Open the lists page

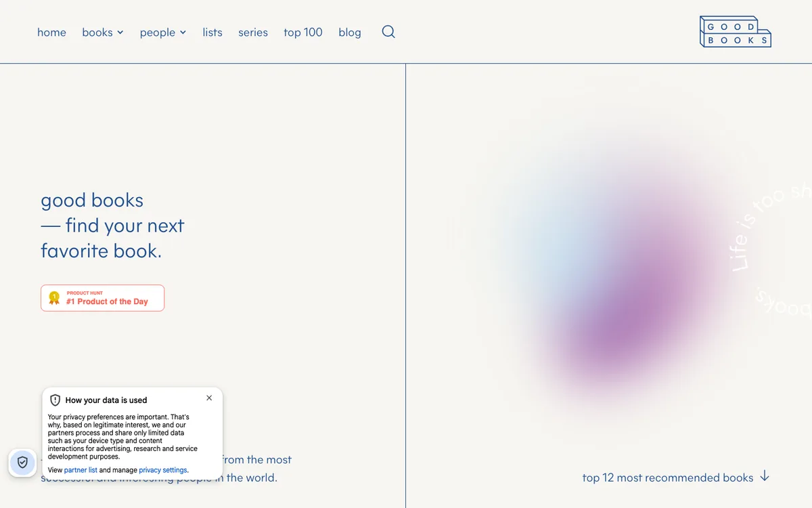(x=212, y=33)
